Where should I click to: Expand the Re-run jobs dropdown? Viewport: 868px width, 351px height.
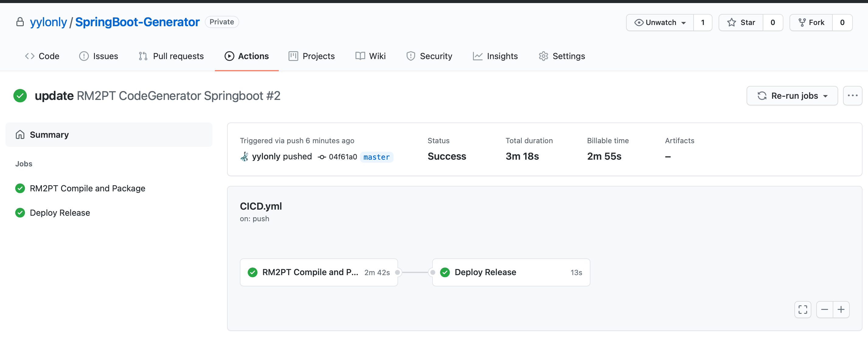coord(792,96)
